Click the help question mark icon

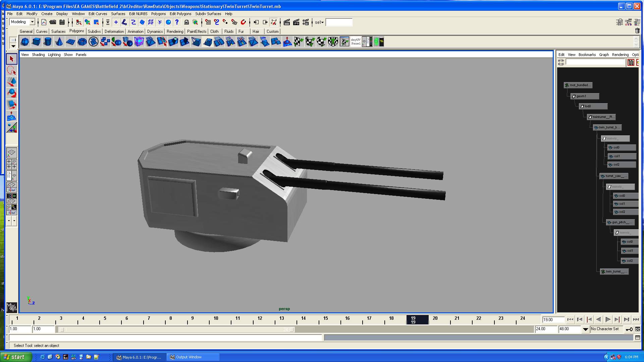(x=177, y=22)
